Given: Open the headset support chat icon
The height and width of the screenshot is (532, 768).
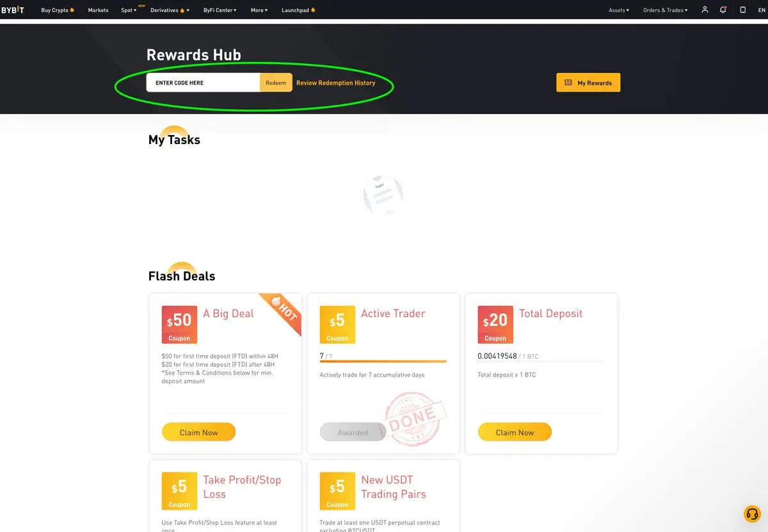Looking at the screenshot, I should click(x=752, y=513).
